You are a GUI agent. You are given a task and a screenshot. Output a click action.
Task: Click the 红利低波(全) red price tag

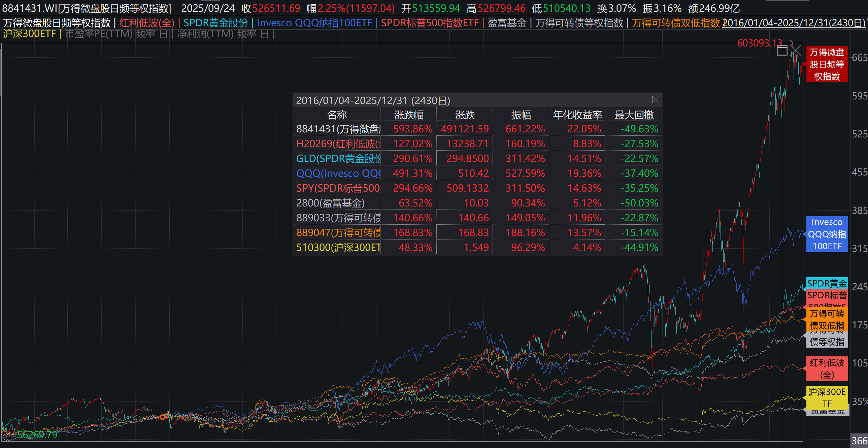(827, 369)
